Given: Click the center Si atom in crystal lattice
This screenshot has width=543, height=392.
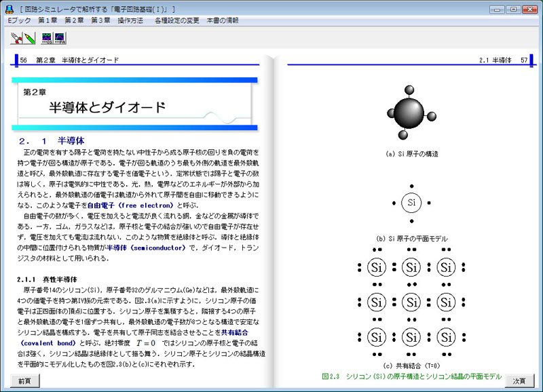Looking at the screenshot, I should pos(411,302).
